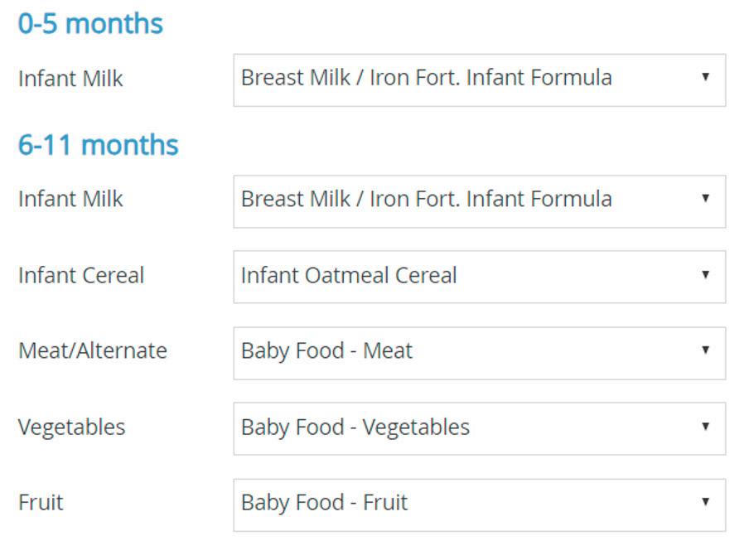Click the arrow on the Meat/Alternate dropdown

coord(705,350)
